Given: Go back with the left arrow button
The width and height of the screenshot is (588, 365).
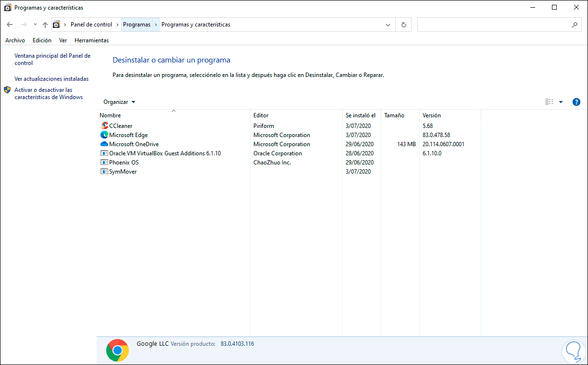Looking at the screenshot, I should click(x=10, y=25).
